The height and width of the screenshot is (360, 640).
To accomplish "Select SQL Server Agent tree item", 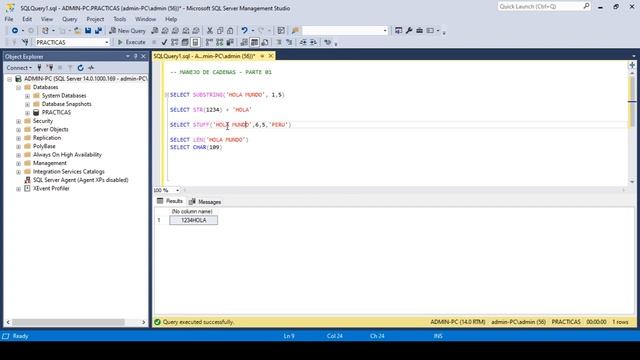I will (x=80, y=180).
